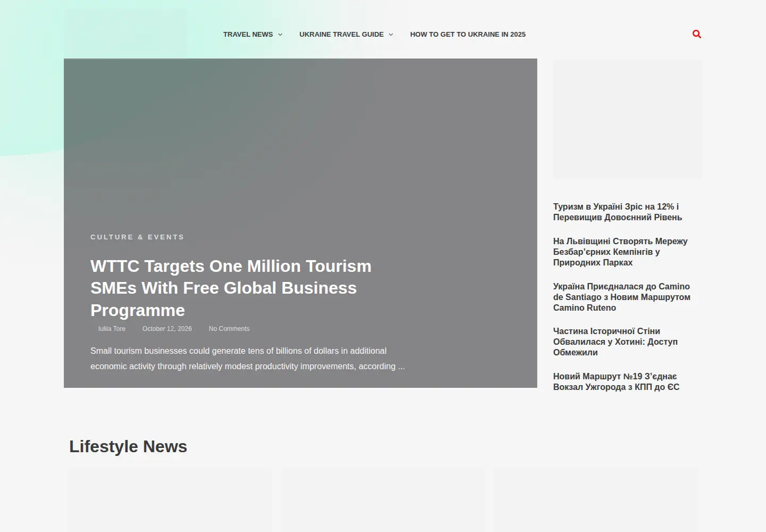766x532 pixels.
Task: Open the sidebar image above Ukrainian headlines
Action: (x=628, y=119)
